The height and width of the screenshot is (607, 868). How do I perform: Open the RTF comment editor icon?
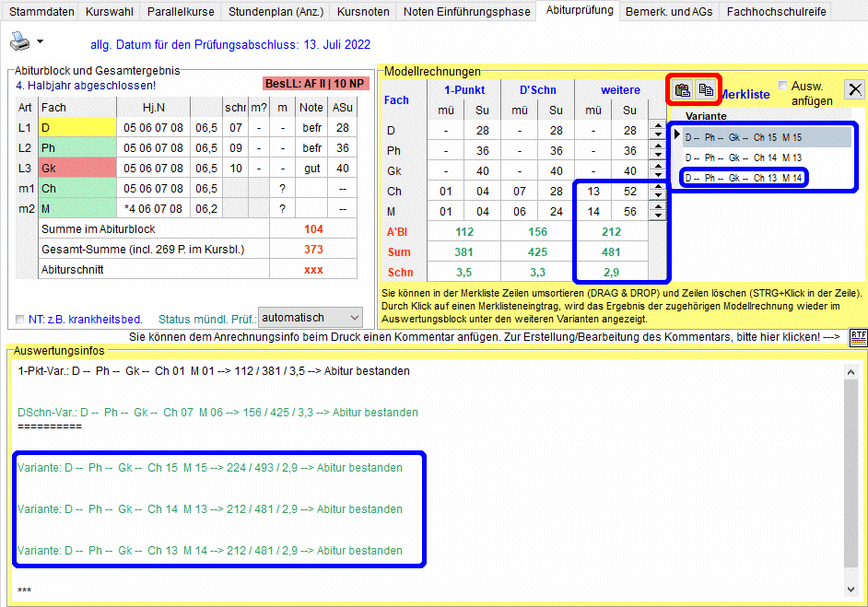[x=858, y=336]
